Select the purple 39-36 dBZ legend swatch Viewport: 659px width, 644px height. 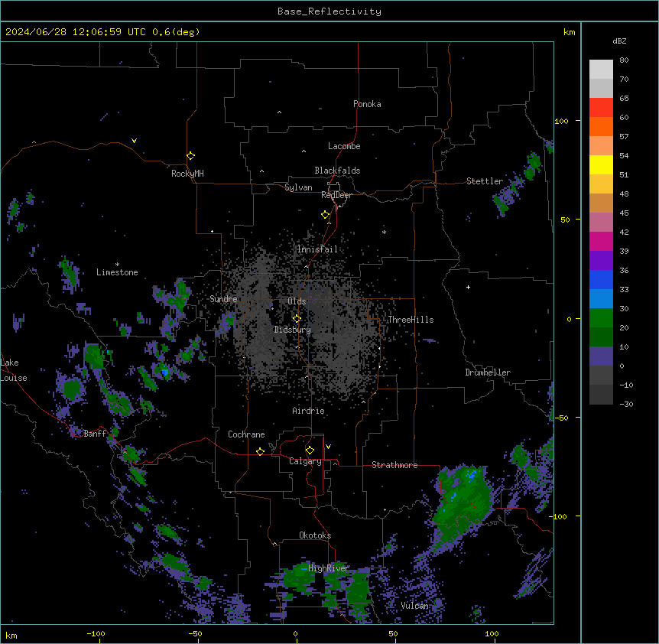(601, 260)
